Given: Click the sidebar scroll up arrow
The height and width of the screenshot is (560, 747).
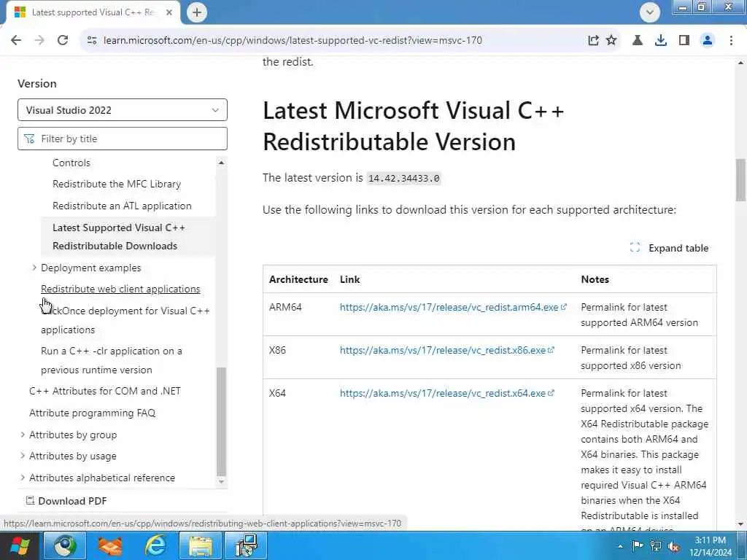Looking at the screenshot, I should (221, 163).
